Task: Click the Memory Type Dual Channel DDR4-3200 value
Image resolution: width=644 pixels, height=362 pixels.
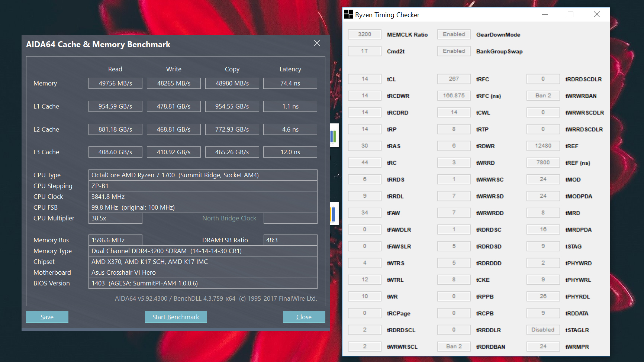Action: [203, 251]
